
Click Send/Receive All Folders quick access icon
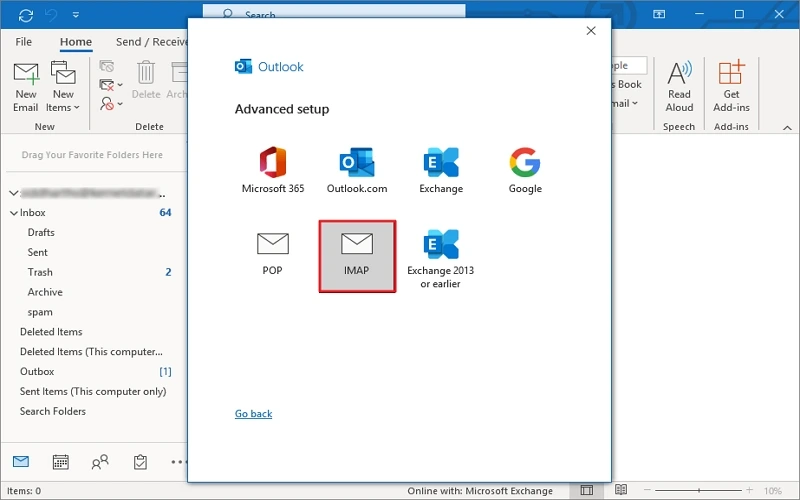coord(26,15)
